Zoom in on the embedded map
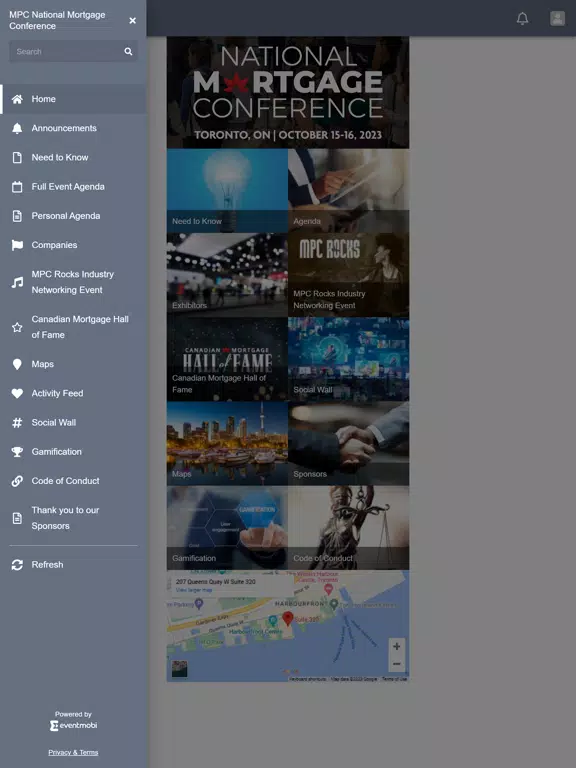Viewport: 576px width, 768px height. pos(397,647)
